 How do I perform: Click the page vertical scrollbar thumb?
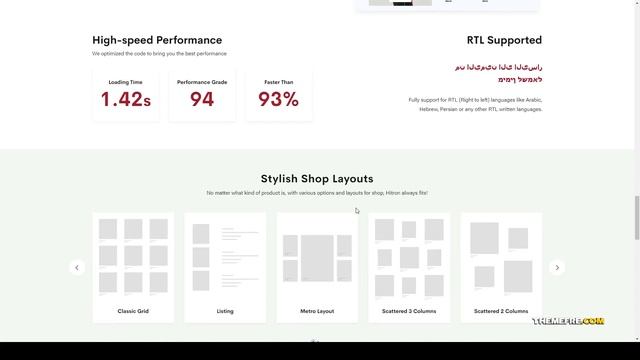[637, 218]
